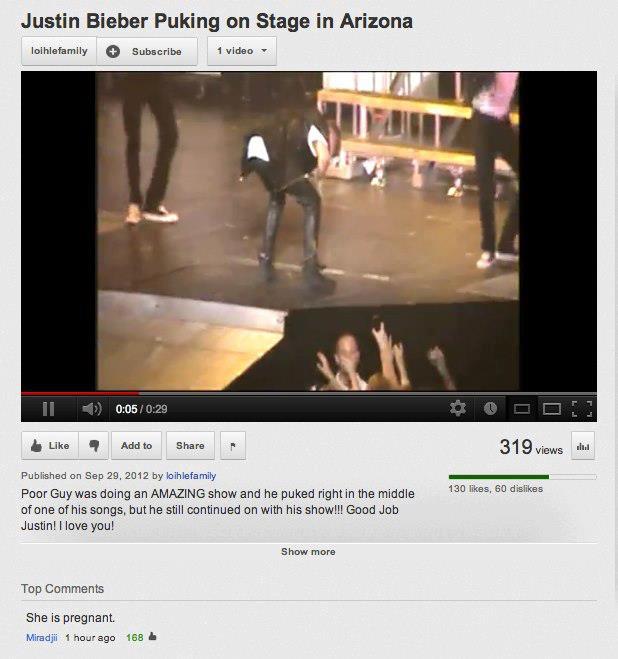Click the thumbs down dislike icon
Image resolution: width=618 pixels, height=659 pixels.
(94, 445)
